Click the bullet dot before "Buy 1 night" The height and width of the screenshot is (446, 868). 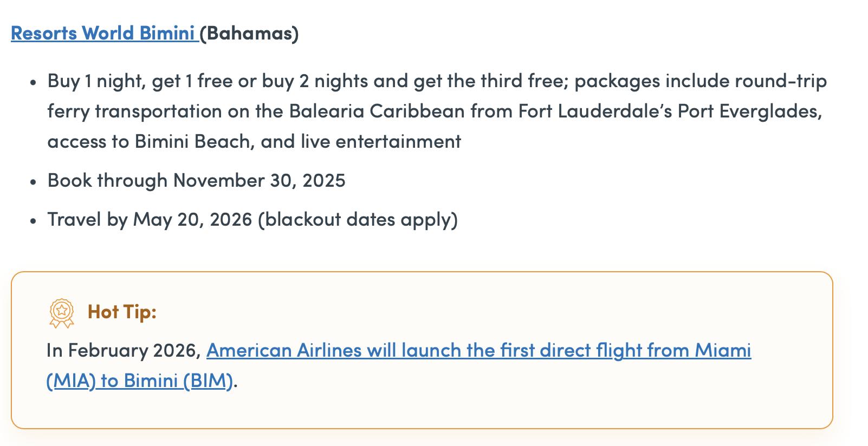coord(34,83)
